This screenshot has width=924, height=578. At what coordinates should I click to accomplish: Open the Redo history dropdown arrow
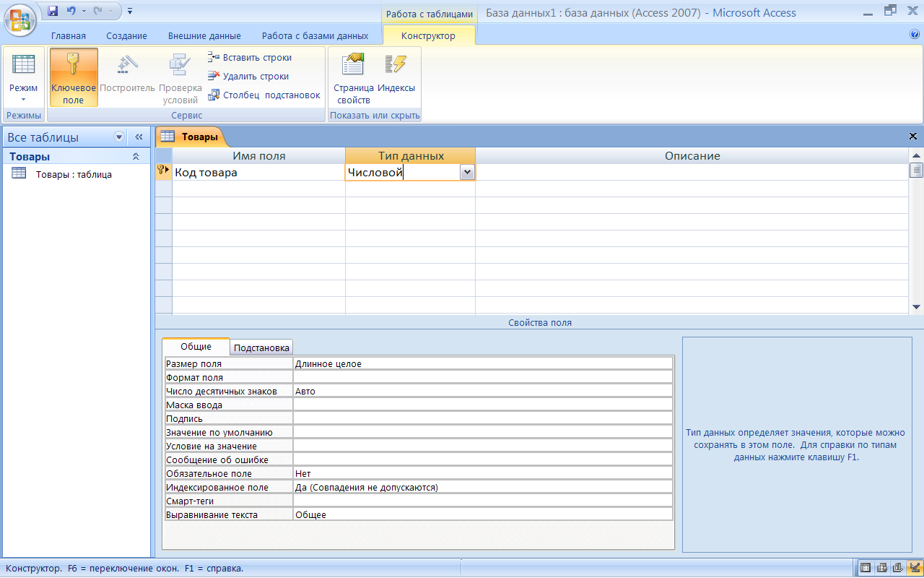pyautogui.click(x=110, y=11)
